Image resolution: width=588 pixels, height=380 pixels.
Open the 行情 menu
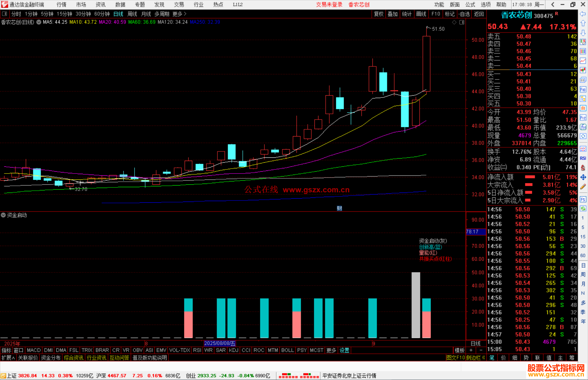pyautogui.click(x=62, y=5)
